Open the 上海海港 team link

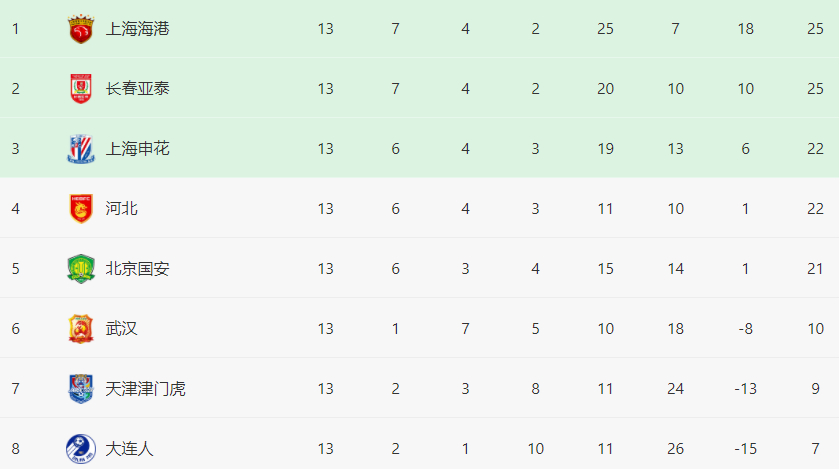coord(137,29)
